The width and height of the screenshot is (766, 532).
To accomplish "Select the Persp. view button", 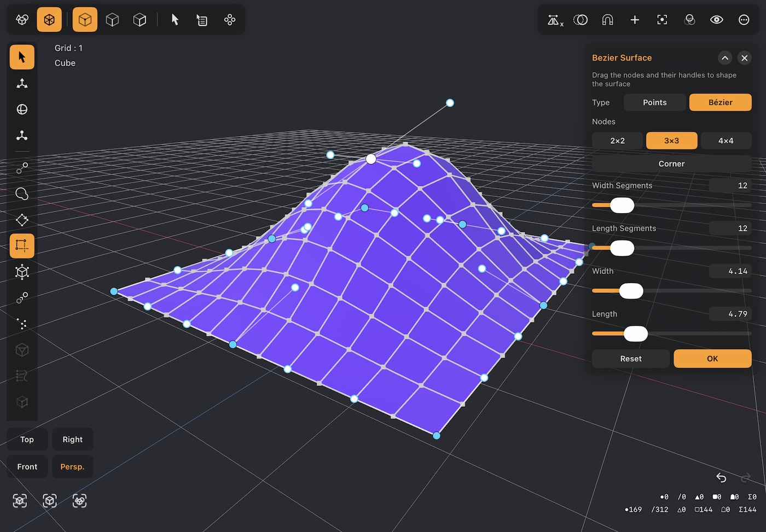I will (x=72, y=467).
